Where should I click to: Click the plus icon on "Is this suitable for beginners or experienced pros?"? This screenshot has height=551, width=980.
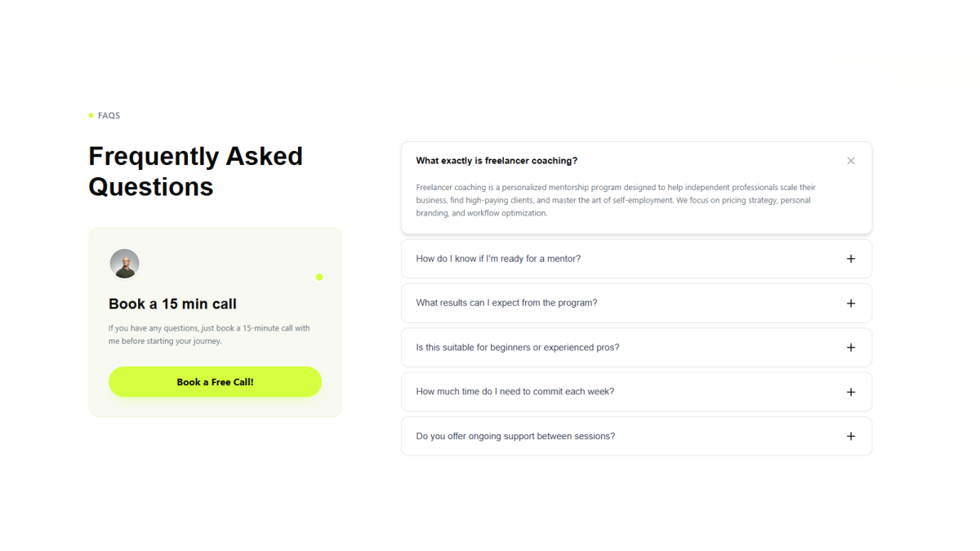click(x=850, y=347)
